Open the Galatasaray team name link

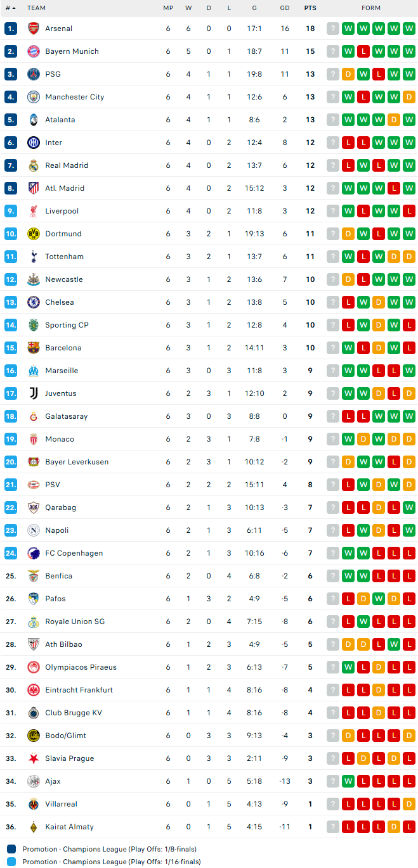(x=66, y=416)
